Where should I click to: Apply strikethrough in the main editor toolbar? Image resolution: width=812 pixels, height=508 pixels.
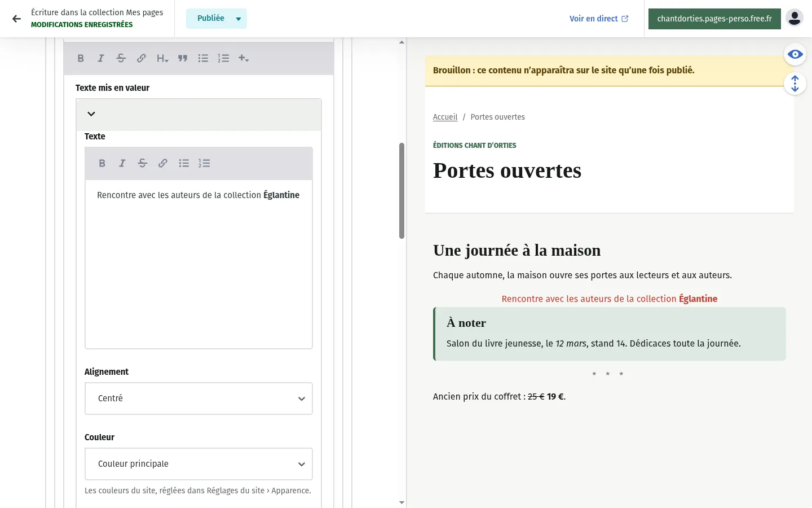pos(121,58)
